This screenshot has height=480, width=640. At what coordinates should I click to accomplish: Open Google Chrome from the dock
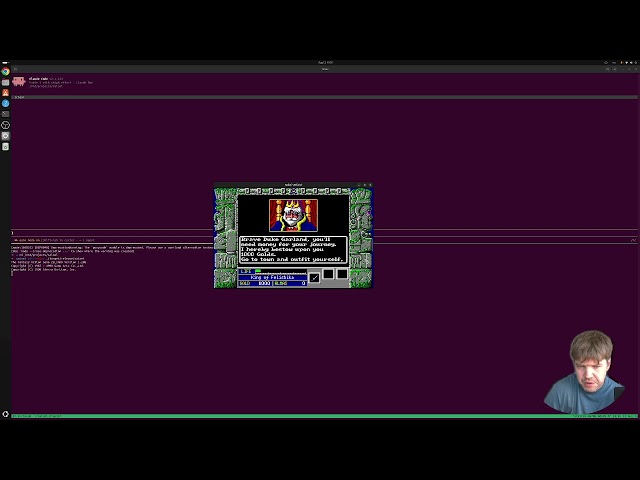pyautogui.click(x=5, y=71)
